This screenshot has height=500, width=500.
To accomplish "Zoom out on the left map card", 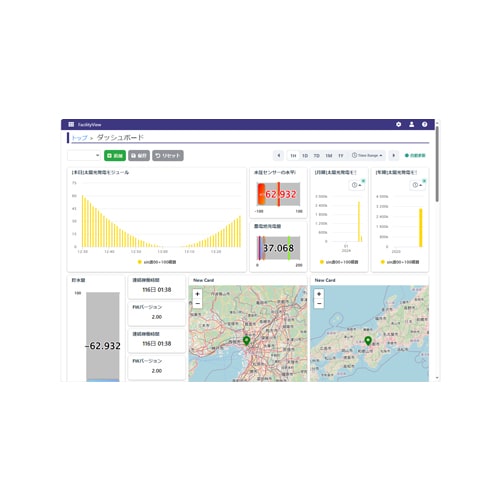I will pyautogui.click(x=197, y=303).
